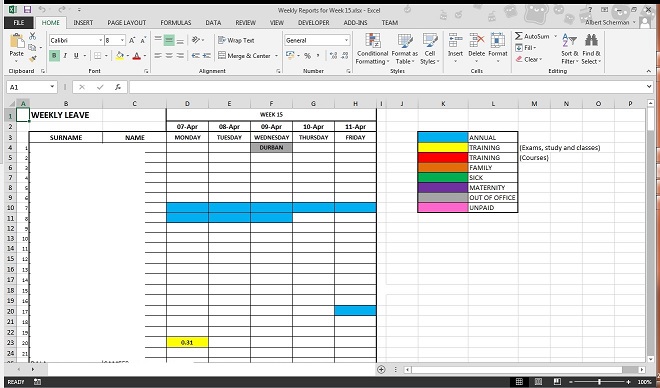Click Insert Function fx icon
Image resolution: width=660 pixels, height=388 pixels.
[x=118, y=87]
